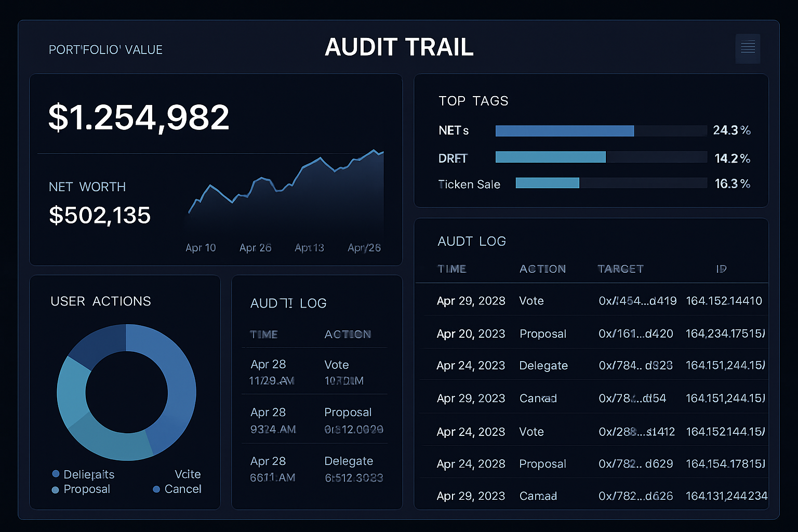This screenshot has height=532, width=798.
Task: Sort the audit log by TARGET column
Action: click(x=620, y=269)
